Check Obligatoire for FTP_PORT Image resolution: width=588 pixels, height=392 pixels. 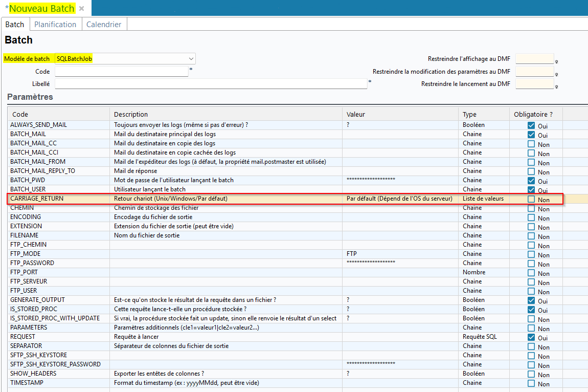[531, 273]
